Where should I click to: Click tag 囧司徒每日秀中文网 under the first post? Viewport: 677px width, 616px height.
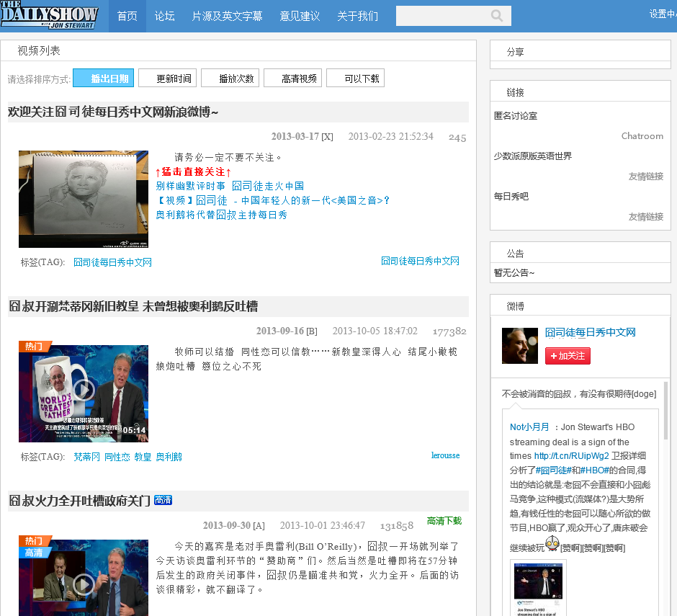coord(112,262)
